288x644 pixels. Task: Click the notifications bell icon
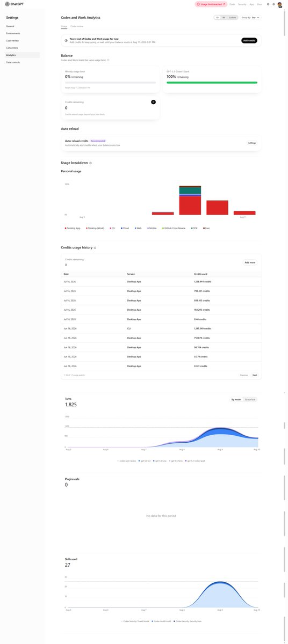click(273, 4)
